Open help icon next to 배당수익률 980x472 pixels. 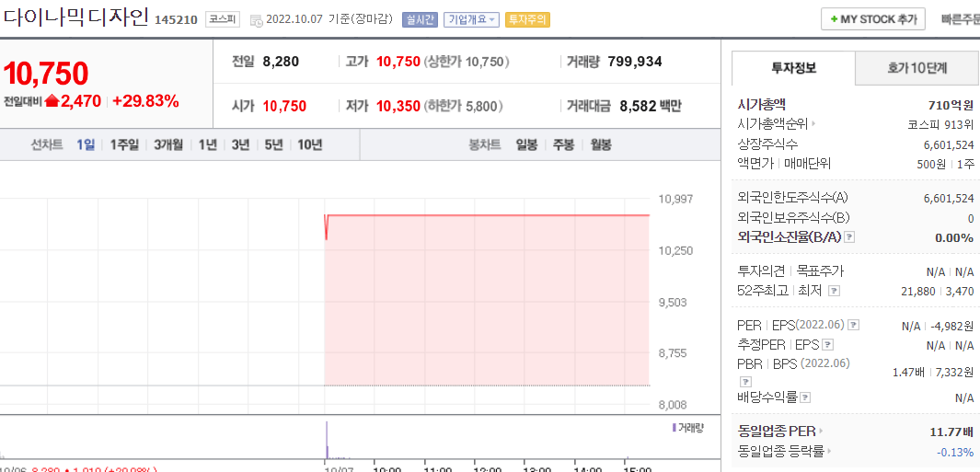click(806, 397)
